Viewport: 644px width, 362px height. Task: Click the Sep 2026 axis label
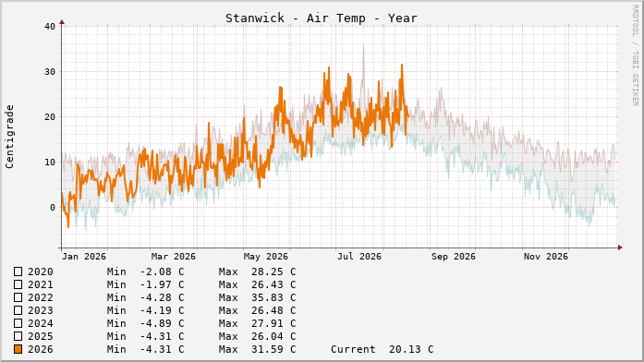coord(453,257)
